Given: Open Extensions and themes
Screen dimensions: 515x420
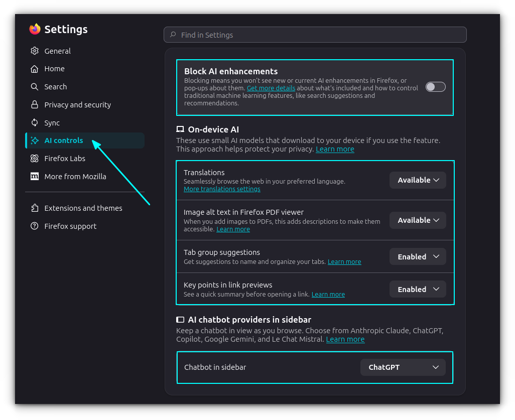Looking at the screenshot, I should click(x=85, y=208).
